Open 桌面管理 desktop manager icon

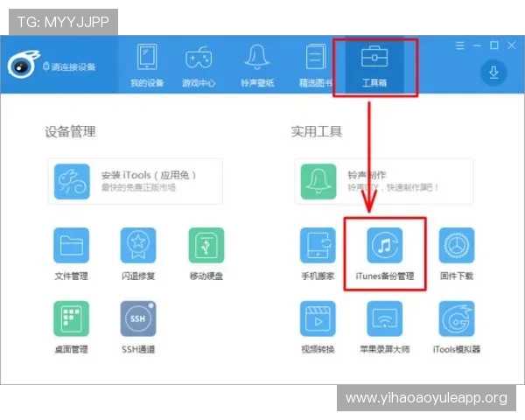(72, 318)
